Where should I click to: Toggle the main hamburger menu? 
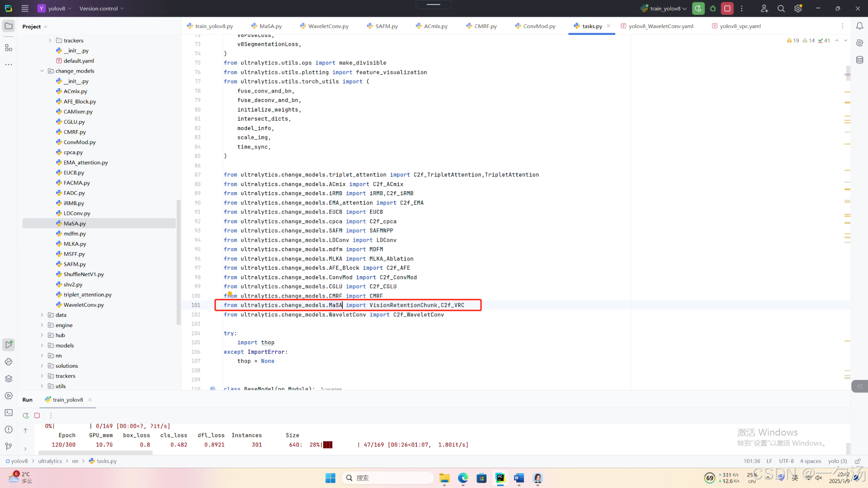(25, 9)
